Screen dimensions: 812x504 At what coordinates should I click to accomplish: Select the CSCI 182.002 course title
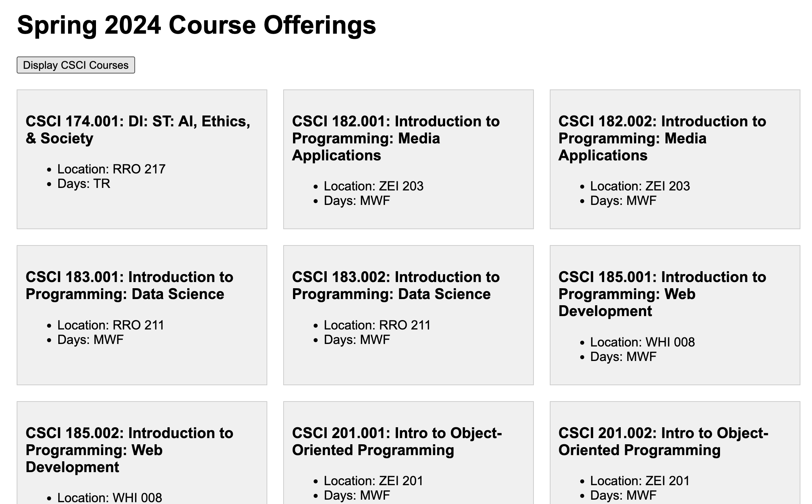[x=662, y=138]
